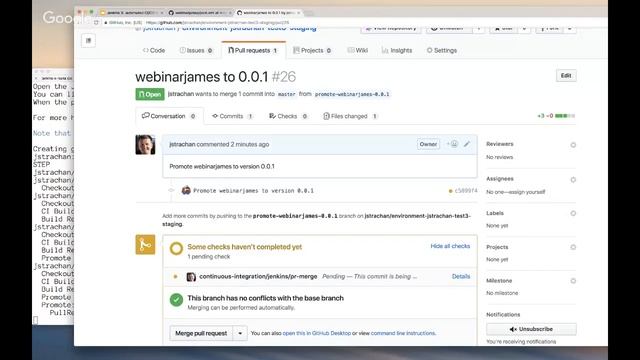Switch to the Checks tab
Image resolution: width=640 pixels, height=360 pixels.
[x=288, y=116]
